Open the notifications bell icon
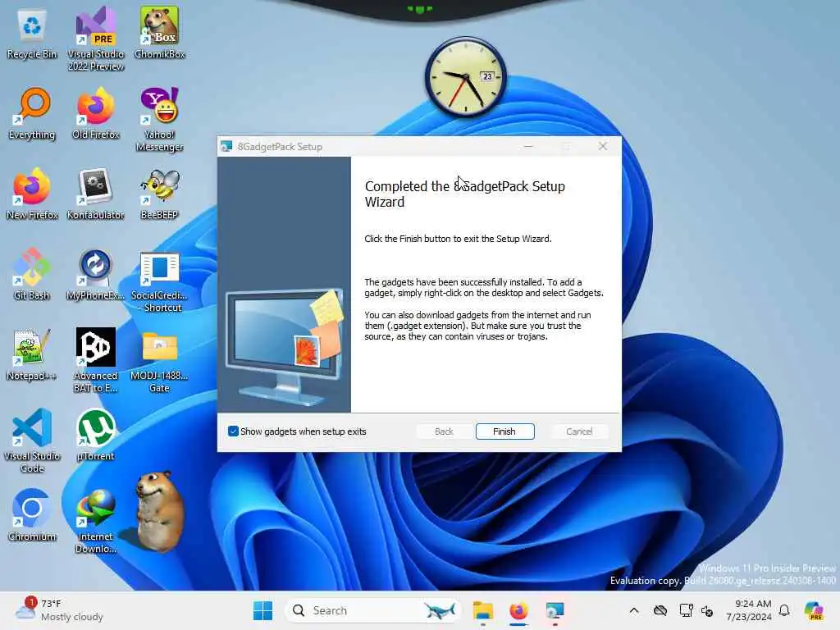This screenshot has width=840, height=630. 784,610
